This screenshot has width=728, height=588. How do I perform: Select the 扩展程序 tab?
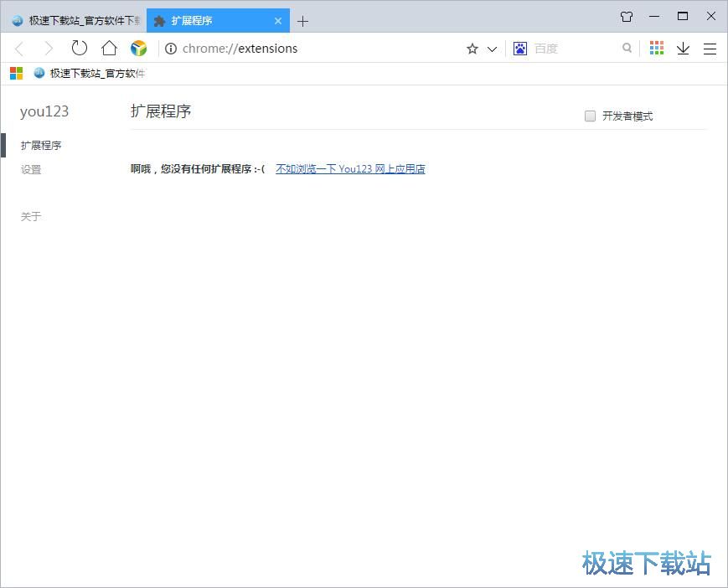[218, 20]
